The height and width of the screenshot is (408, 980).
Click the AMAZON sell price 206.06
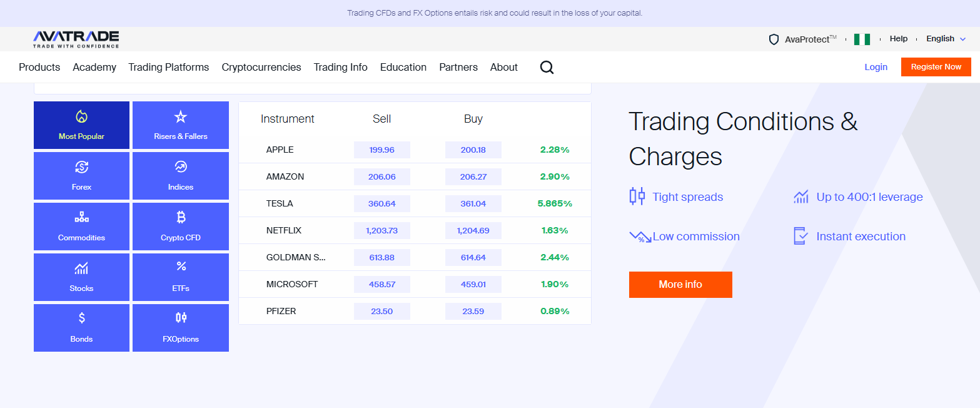(382, 176)
